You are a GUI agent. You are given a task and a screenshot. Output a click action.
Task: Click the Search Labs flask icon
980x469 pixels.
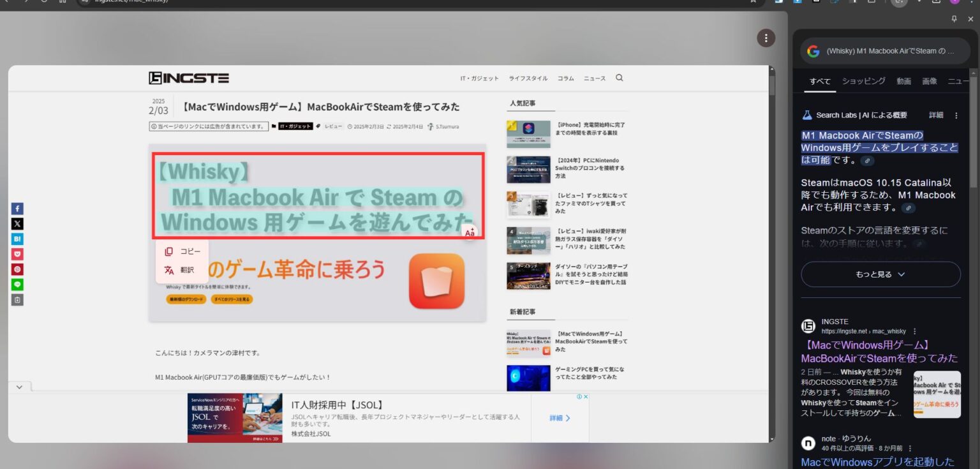tap(806, 115)
